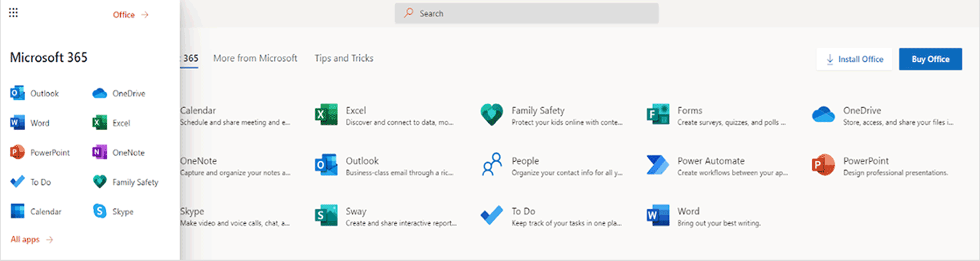Open the Power Automate app tile
Image resolution: width=980 pixels, height=261 pixels.
coord(717,166)
